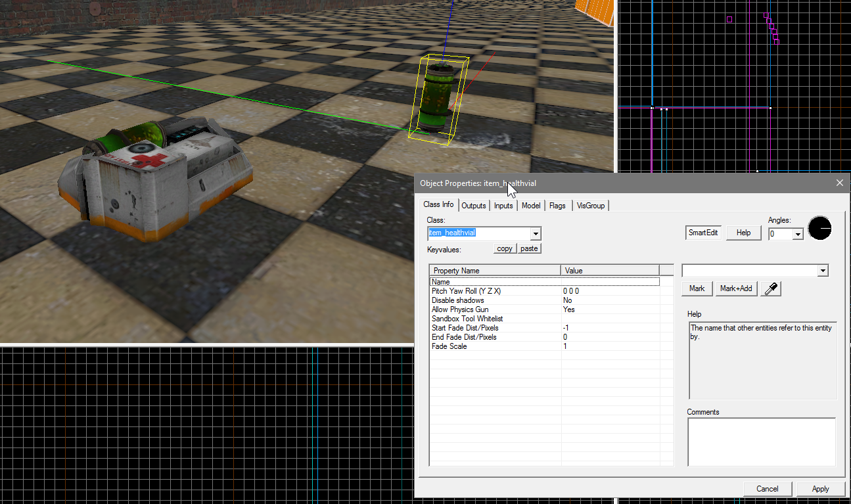Screen dimensions: 851x504
Task: Expand the Class dropdown showing item_healthvial
Action: 536,233
